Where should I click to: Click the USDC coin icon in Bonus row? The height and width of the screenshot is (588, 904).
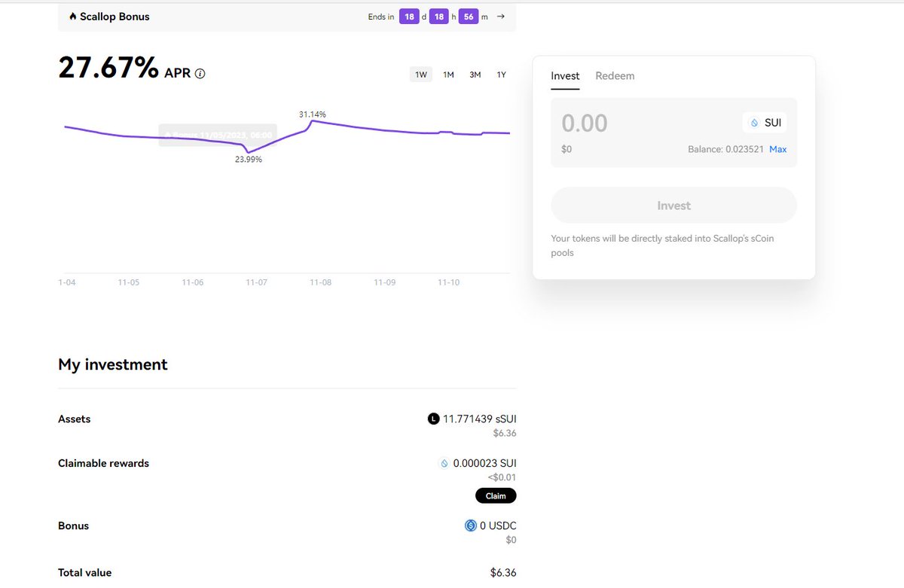pyautogui.click(x=471, y=526)
